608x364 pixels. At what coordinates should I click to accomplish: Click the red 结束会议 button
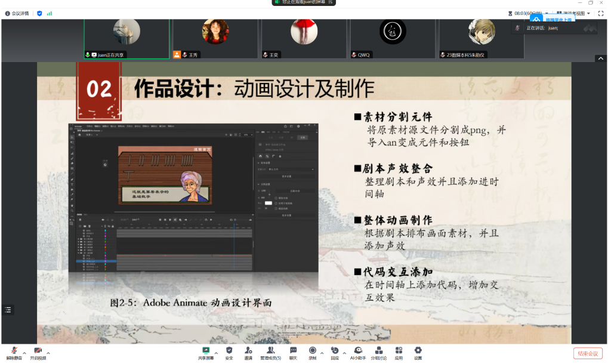587,353
